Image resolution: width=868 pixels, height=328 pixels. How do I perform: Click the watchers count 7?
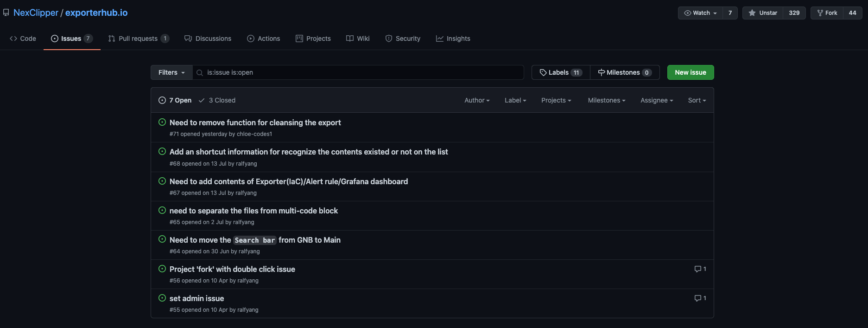[730, 13]
